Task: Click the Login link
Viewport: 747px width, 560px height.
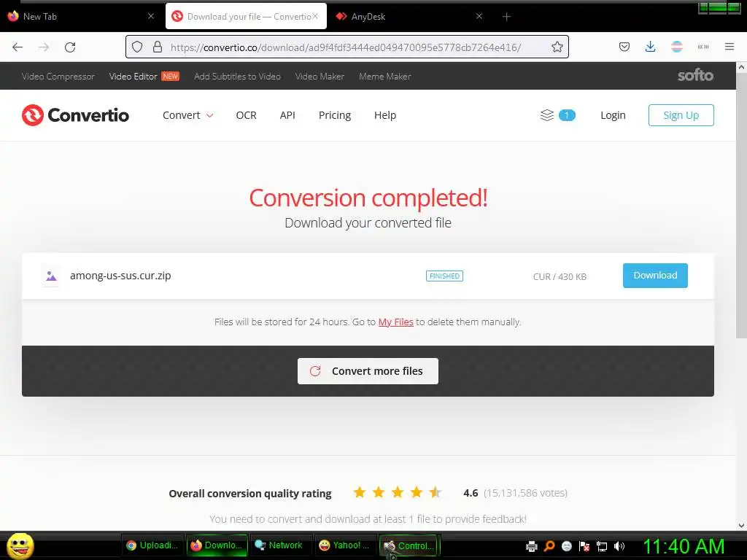Action: click(613, 115)
